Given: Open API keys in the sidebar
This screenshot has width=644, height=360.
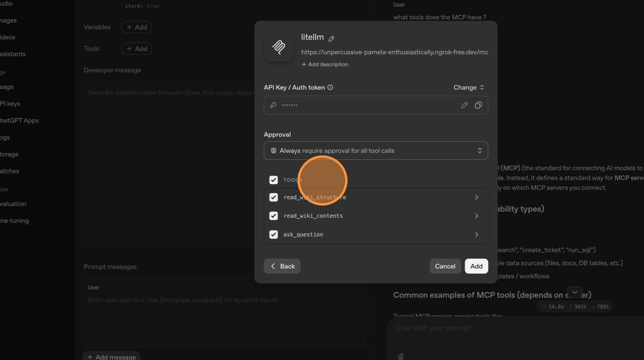Looking at the screenshot, I should [x=10, y=103].
